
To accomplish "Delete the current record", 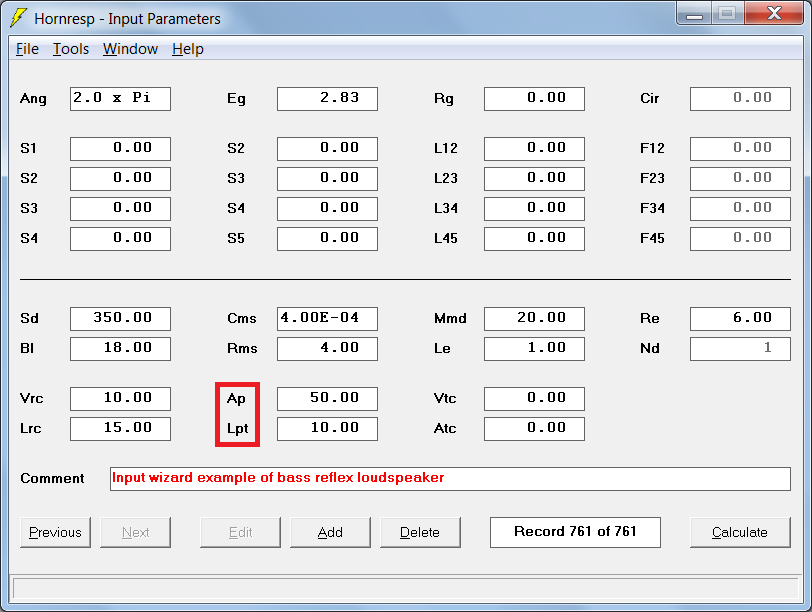I will pos(420,532).
